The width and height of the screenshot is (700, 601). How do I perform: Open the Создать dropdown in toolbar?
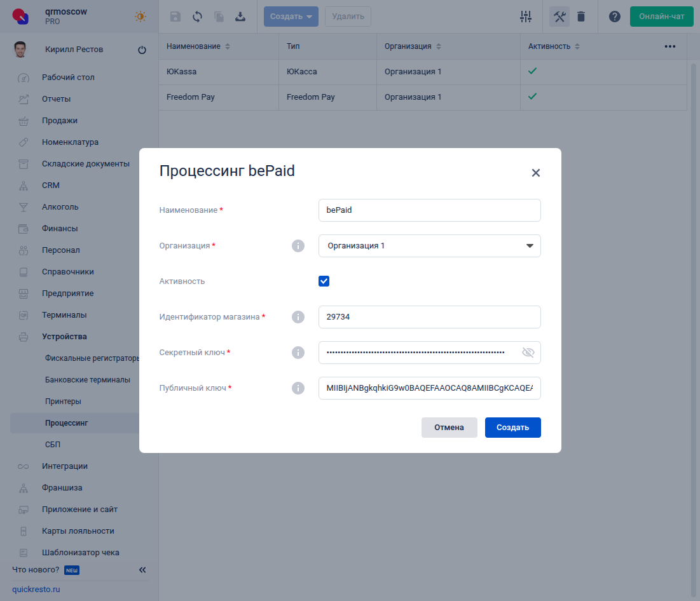(x=291, y=17)
